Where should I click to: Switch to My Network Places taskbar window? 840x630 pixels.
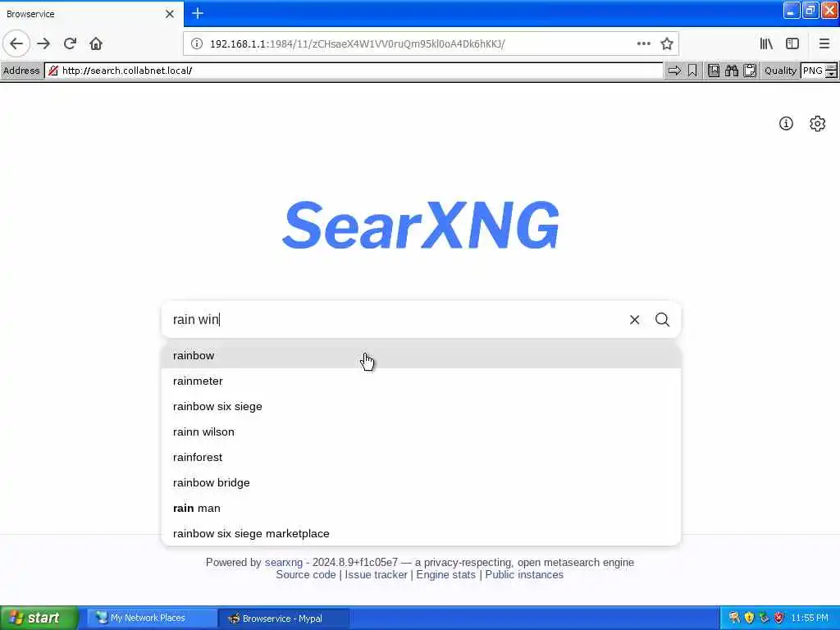(x=152, y=619)
